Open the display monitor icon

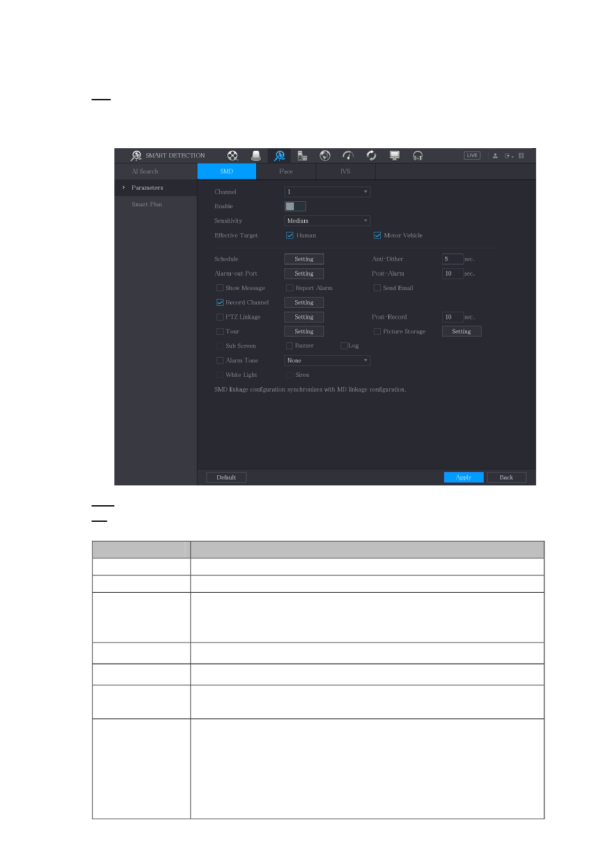click(394, 155)
